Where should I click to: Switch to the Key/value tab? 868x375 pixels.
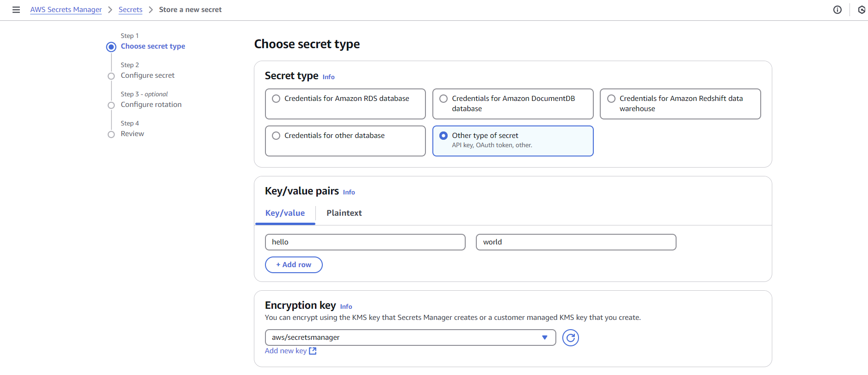point(285,213)
